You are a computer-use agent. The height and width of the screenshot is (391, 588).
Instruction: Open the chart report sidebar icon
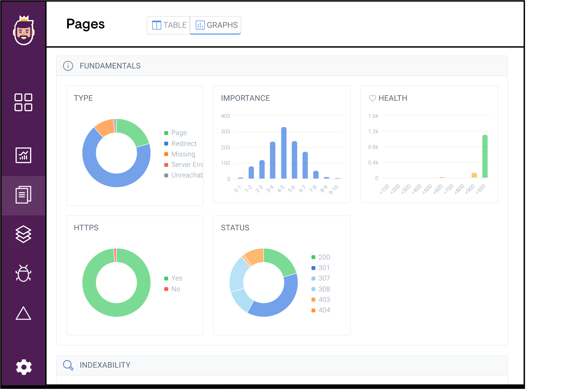pyautogui.click(x=23, y=155)
